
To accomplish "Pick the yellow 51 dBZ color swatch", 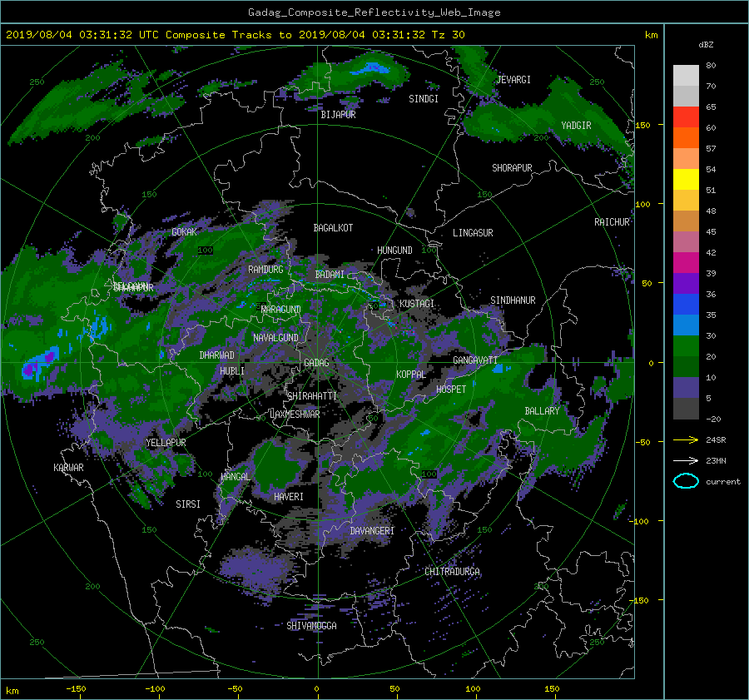I will click(686, 180).
